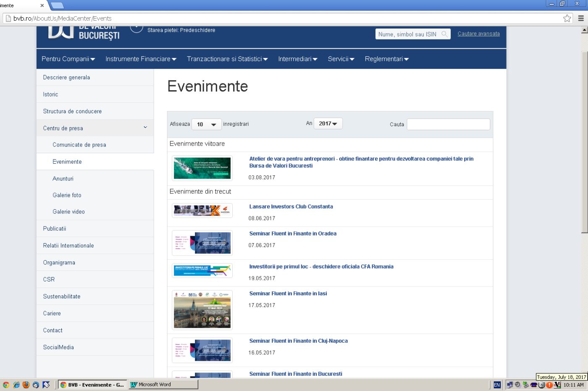Open Sustenabilitate sidebar item
This screenshot has width=588, height=391.
95,296
